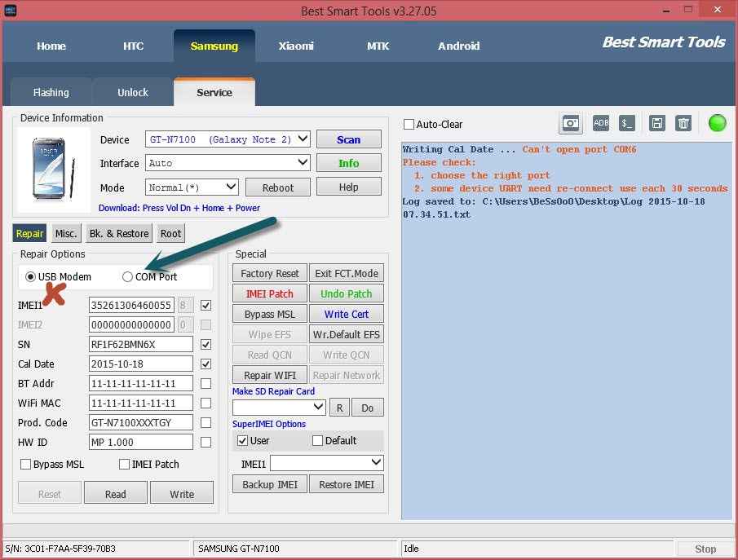Click the green Info button
This screenshot has height=560, width=738.
[349, 163]
